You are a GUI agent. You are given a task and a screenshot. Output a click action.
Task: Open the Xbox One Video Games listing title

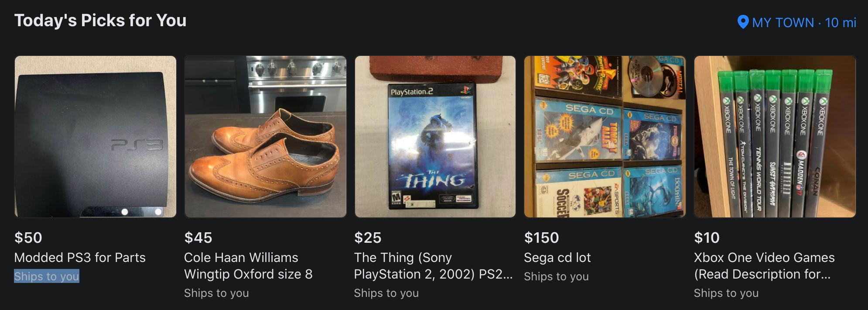764,266
